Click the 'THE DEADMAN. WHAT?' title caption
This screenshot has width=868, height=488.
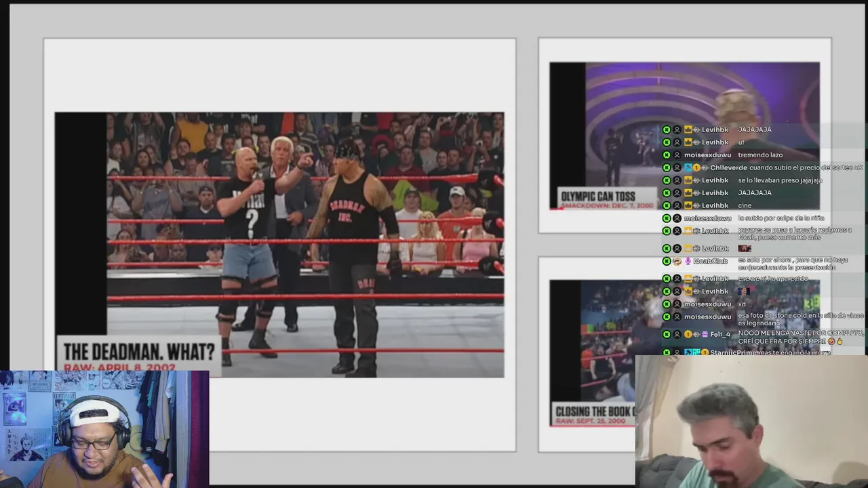click(138, 352)
